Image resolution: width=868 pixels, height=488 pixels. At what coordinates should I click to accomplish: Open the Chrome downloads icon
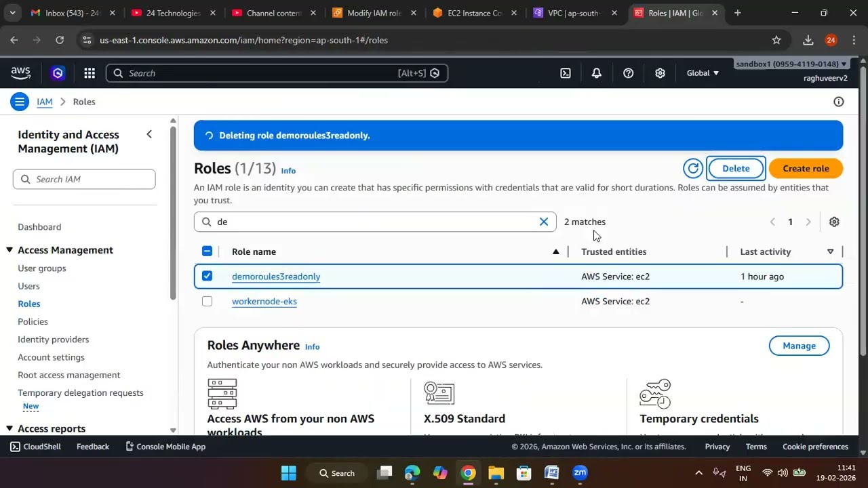808,40
